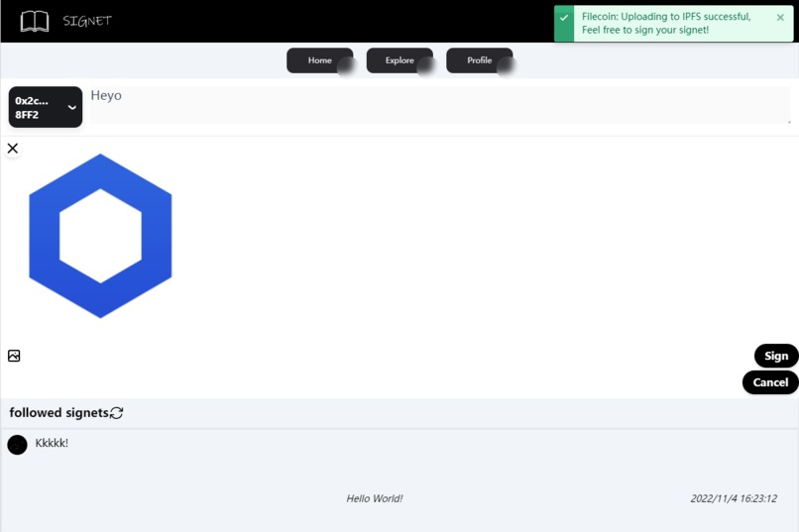Viewport: 799px width, 532px height.
Task: Click the green checkmark in the notification
Action: point(564,18)
